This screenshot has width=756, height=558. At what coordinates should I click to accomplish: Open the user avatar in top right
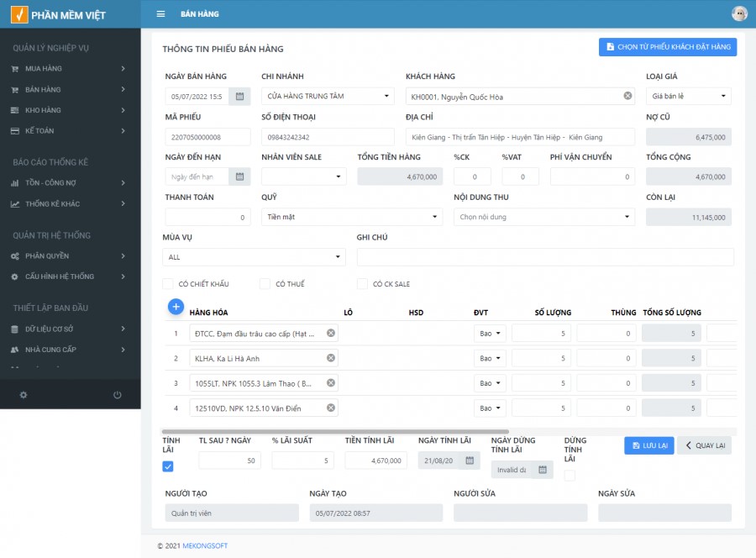click(739, 13)
